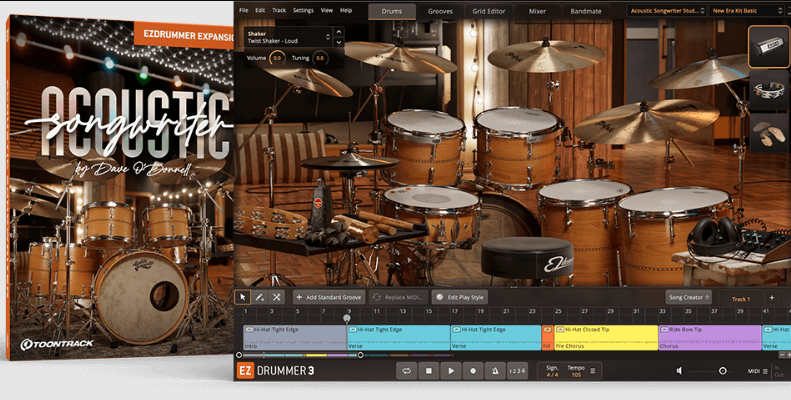Open the New Era Kit Basic preset dropdown

pyautogui.click(x=747, y=11)
